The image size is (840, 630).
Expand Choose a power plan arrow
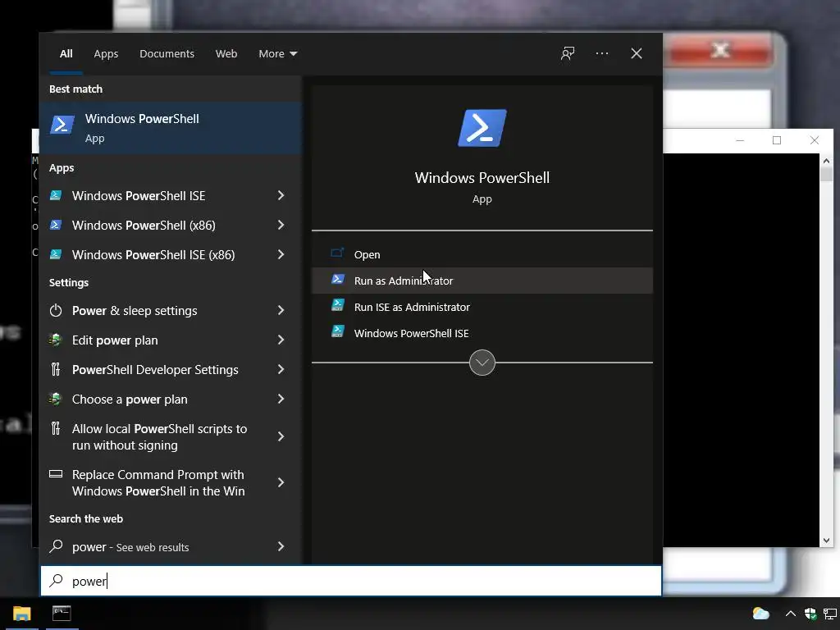tap(281, 399)
